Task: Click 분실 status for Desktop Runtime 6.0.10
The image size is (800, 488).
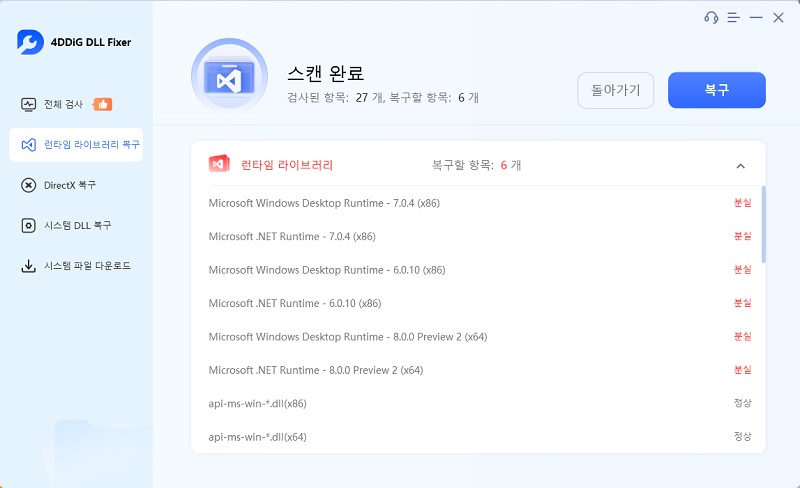Action: pyautogui.click(x=742, y=270)
